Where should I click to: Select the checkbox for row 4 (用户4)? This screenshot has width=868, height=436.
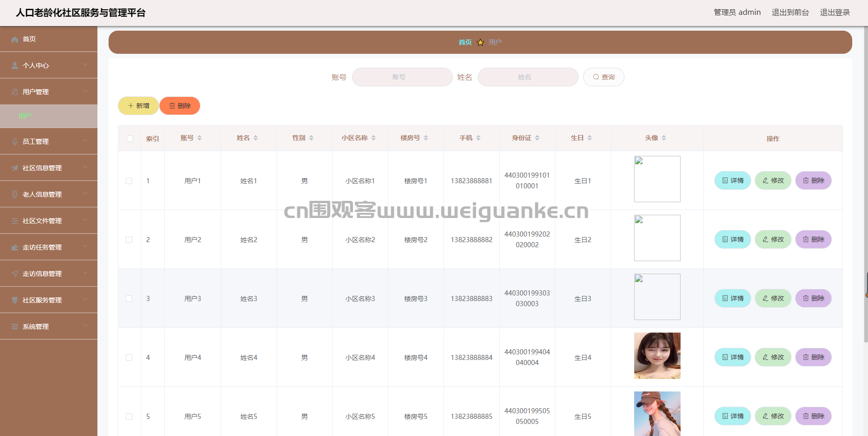129,358
